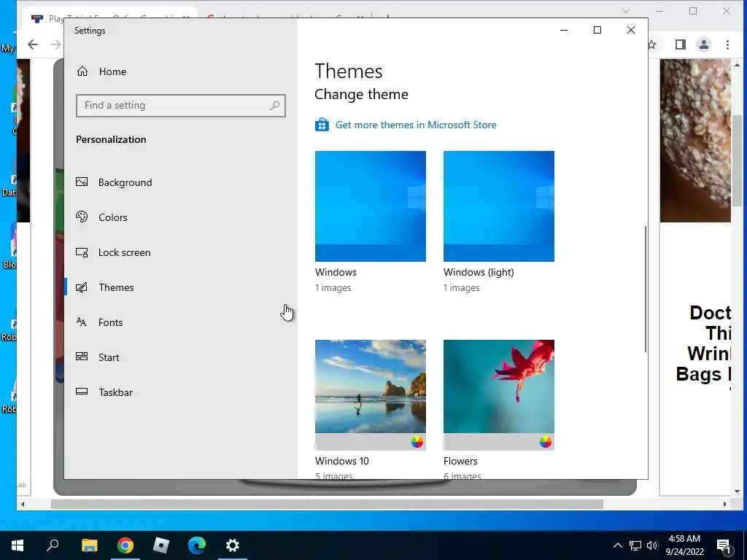Click the "Windows 10" theme name text

[x=342, y=461]
